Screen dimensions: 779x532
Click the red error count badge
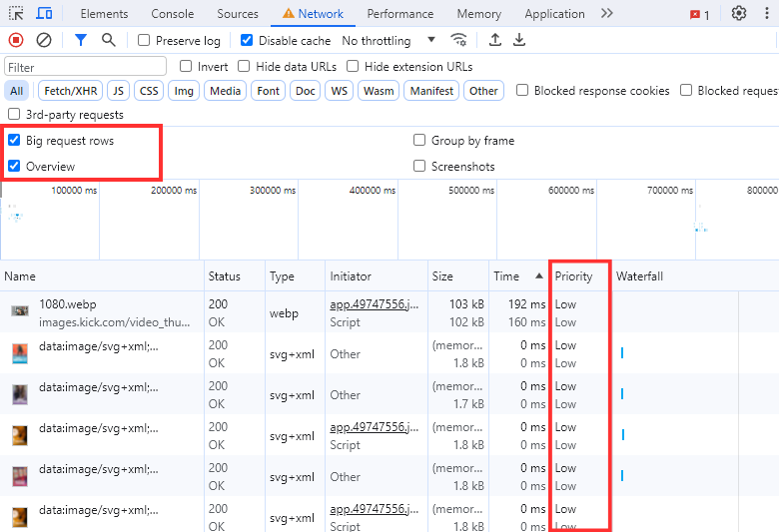pos(699,15)
